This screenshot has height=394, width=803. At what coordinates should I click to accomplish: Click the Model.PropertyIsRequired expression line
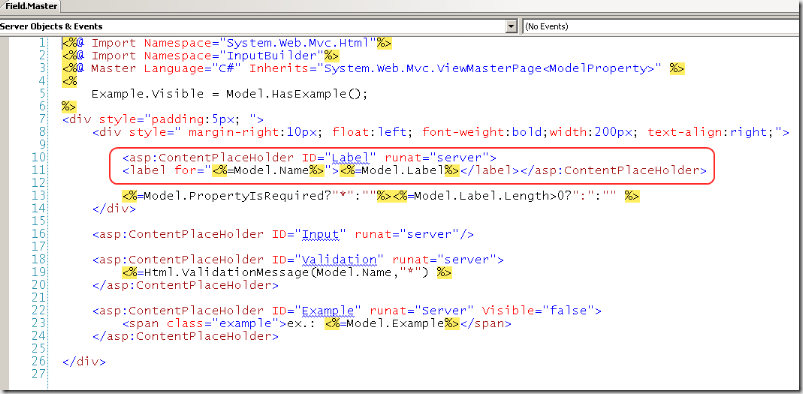381,196
